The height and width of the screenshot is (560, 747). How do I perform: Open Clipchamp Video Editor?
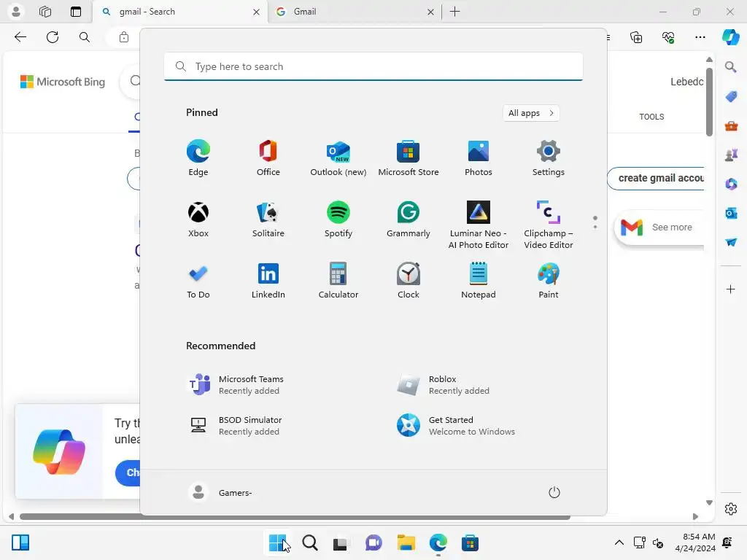click(x=549, y=225)
